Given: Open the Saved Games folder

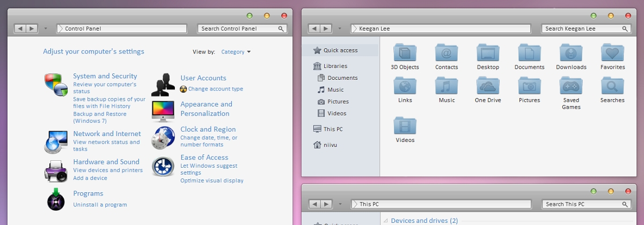Looking at the screenshot, I should coord(571,86).
